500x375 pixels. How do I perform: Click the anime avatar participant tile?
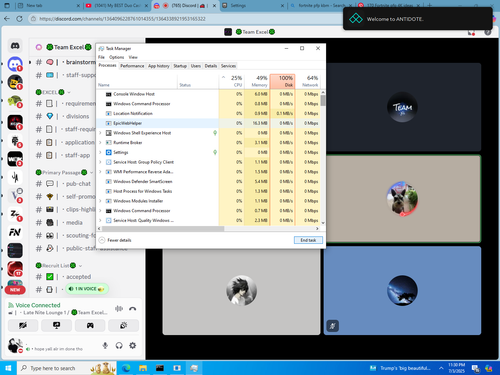241,291
